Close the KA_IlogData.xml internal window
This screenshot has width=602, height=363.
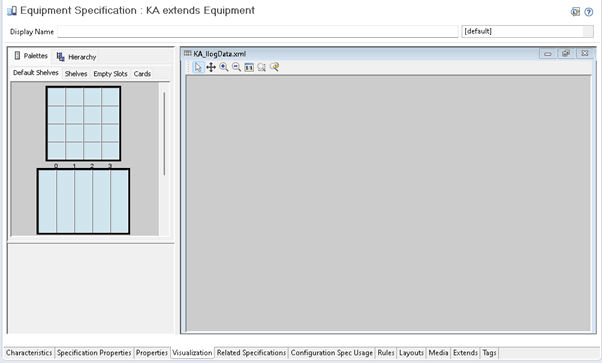[585, 53]
